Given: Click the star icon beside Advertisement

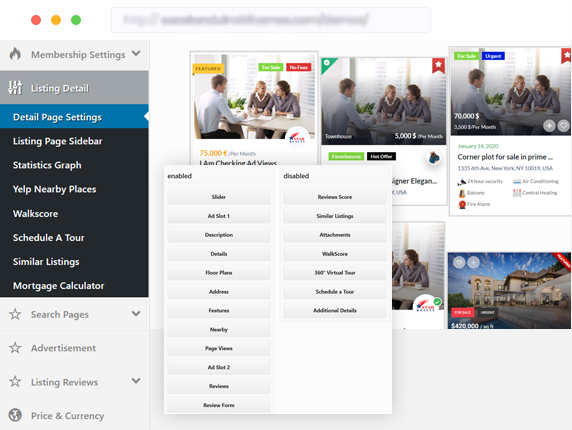Looking at the screenshot, I should click(15, 348).
